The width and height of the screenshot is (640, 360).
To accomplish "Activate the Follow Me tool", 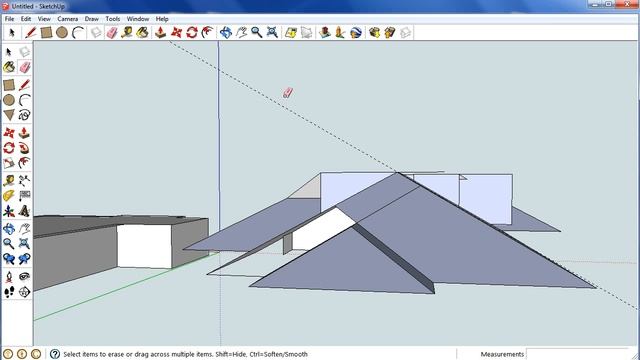I will pyautogui.click(x=24, y=148).
